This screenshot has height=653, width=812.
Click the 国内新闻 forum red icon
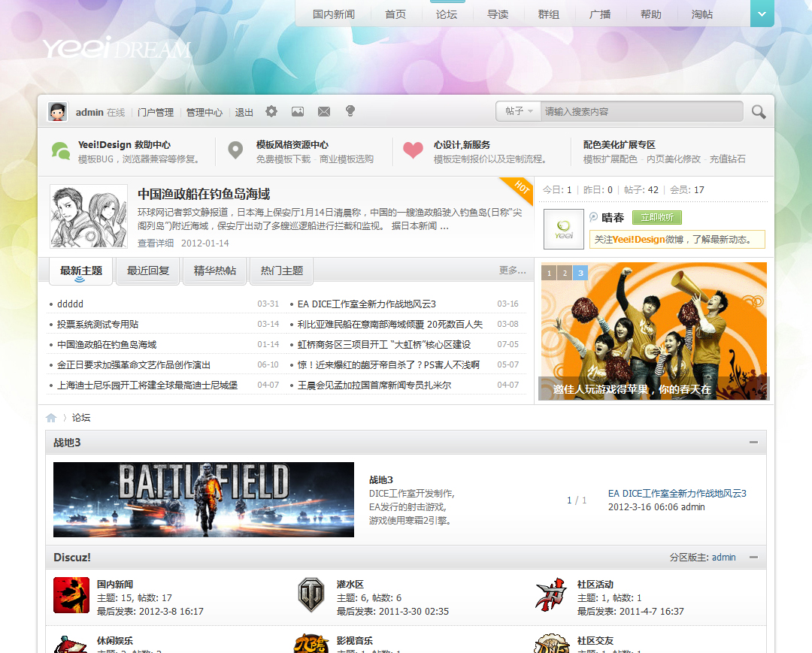[x=71, y=595]
